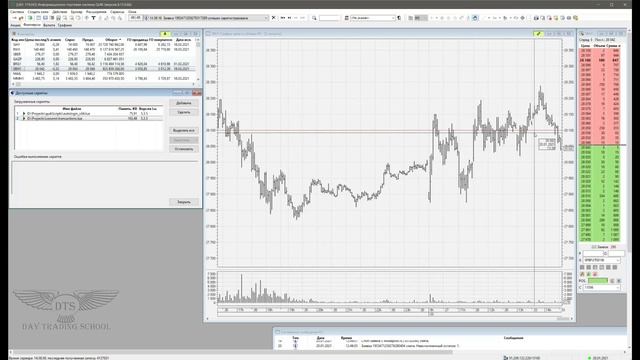Click right arrow of chart horizontal scrollbar
The width and height of the screenshot is (640, 360).
click(x=571, y=318)
